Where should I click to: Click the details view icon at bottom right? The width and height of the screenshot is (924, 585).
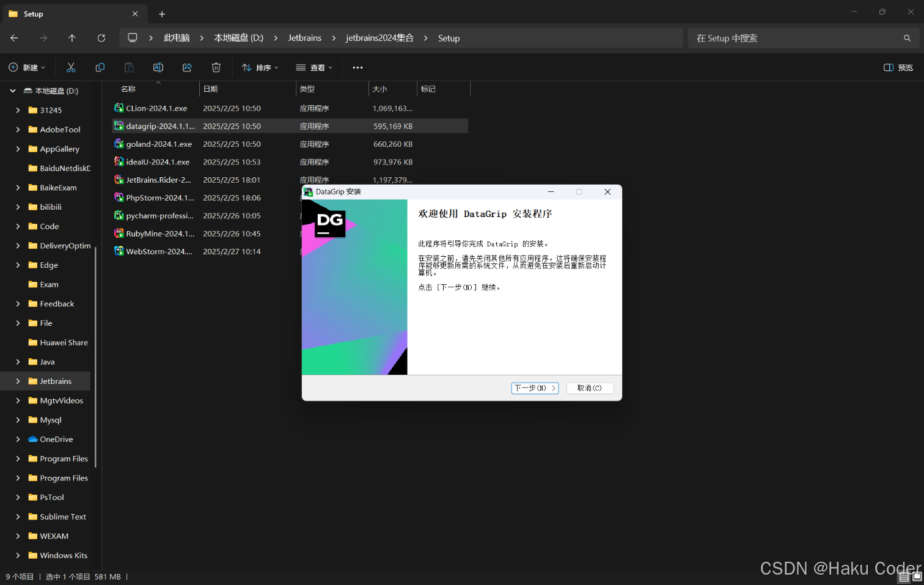click(904, 576)
